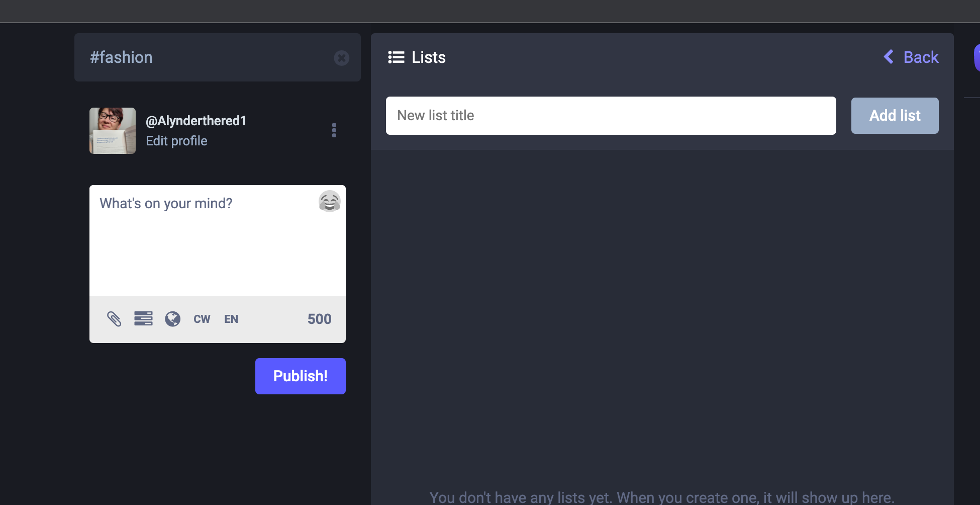This screenshot has width=980, height=505.
Task: Clear the #fashion search query
Action: coord(341,58)
